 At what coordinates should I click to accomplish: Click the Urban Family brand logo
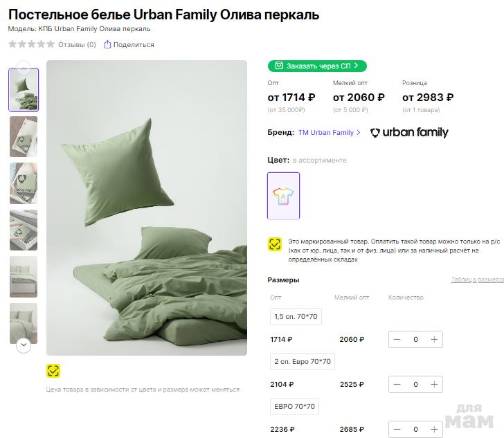point(409,133)
